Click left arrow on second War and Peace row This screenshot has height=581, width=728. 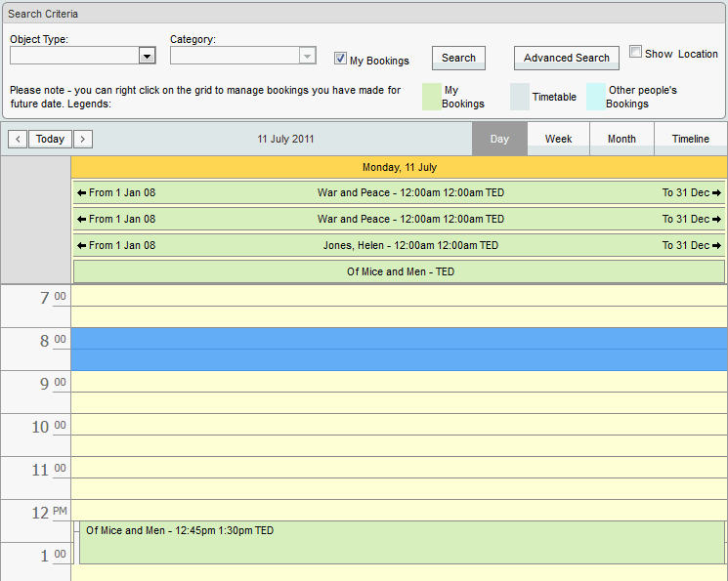[x=82, y=219]
